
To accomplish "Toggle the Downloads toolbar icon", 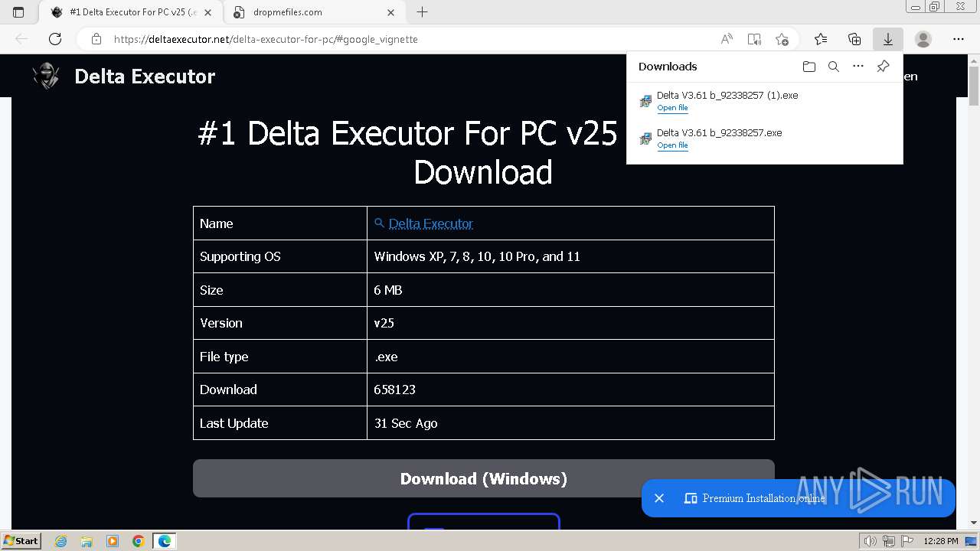I will click(888, 39).
